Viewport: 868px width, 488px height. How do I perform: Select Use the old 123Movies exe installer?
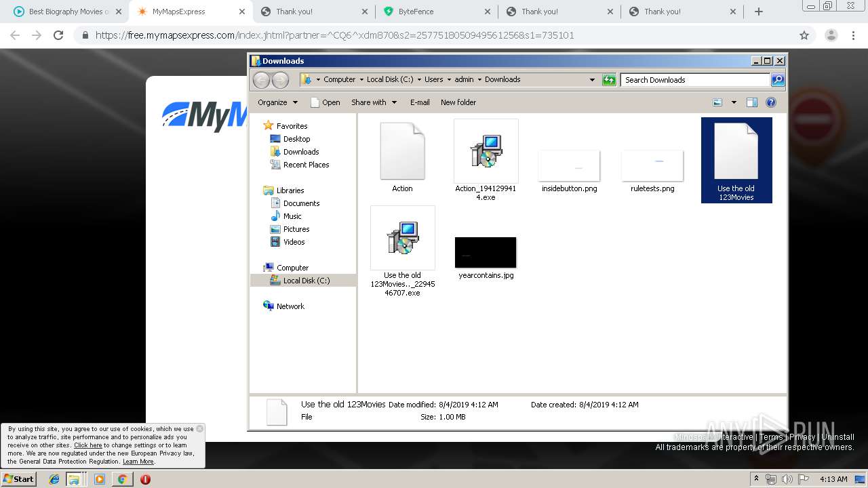(403, 238)
